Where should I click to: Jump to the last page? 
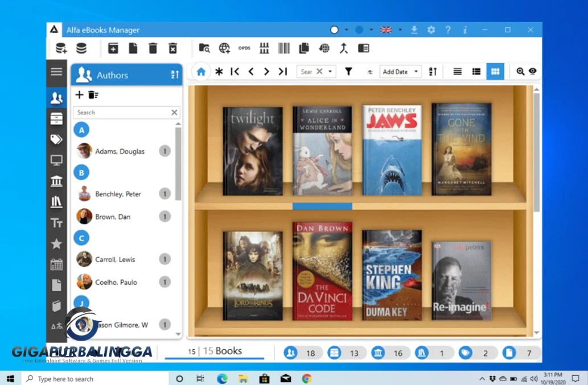[x=283, y=72]
